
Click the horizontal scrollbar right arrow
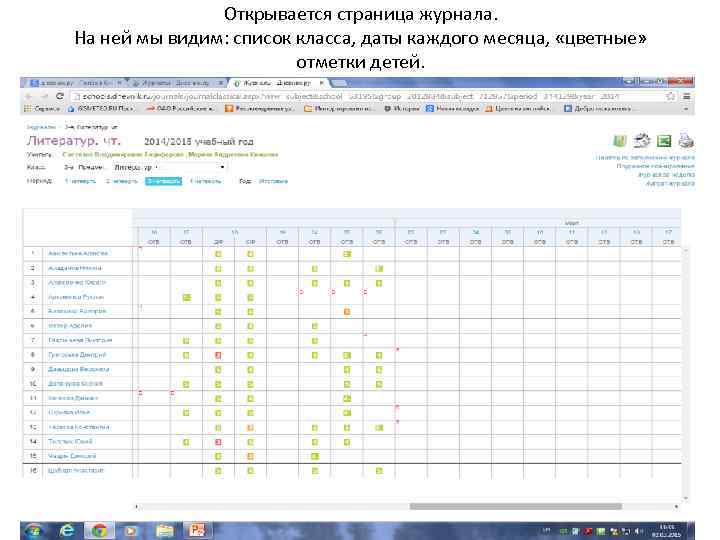pyautogui.click(x=676, y=506)
